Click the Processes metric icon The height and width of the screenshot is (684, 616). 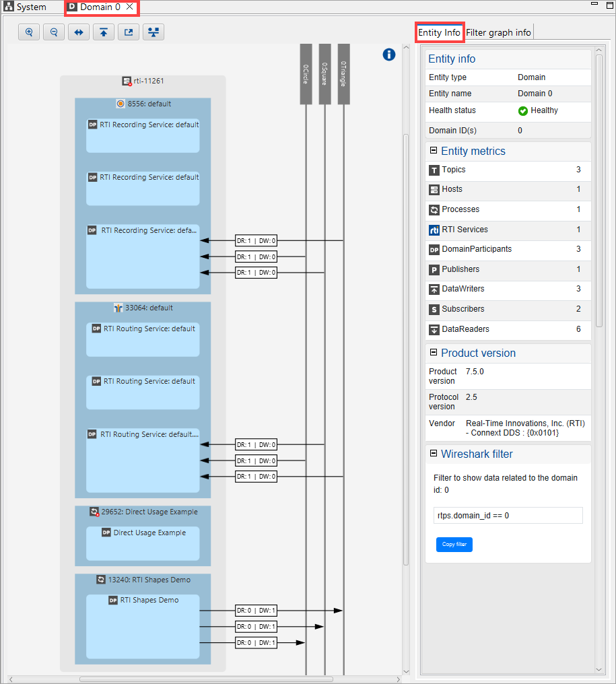click(434, 210)
